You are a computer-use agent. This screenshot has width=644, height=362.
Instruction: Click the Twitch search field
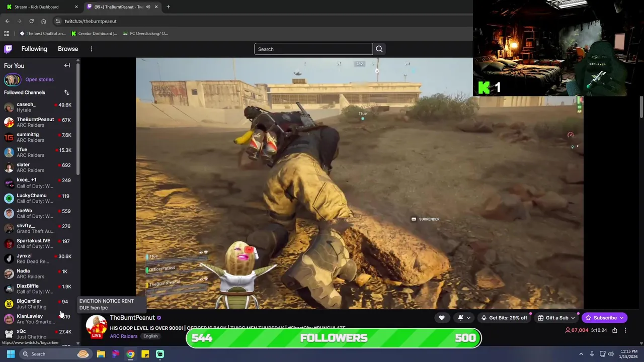pyautogui.click(x=313, y=49)
